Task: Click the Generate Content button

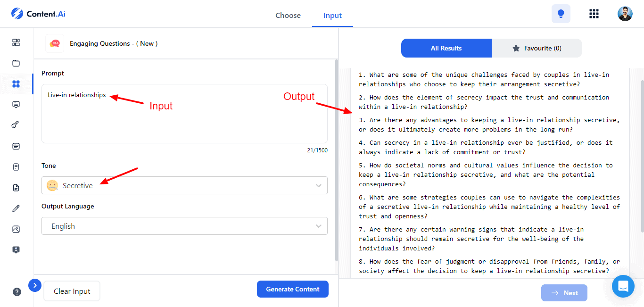Action: pyautogui.click(x=292, y=289)
